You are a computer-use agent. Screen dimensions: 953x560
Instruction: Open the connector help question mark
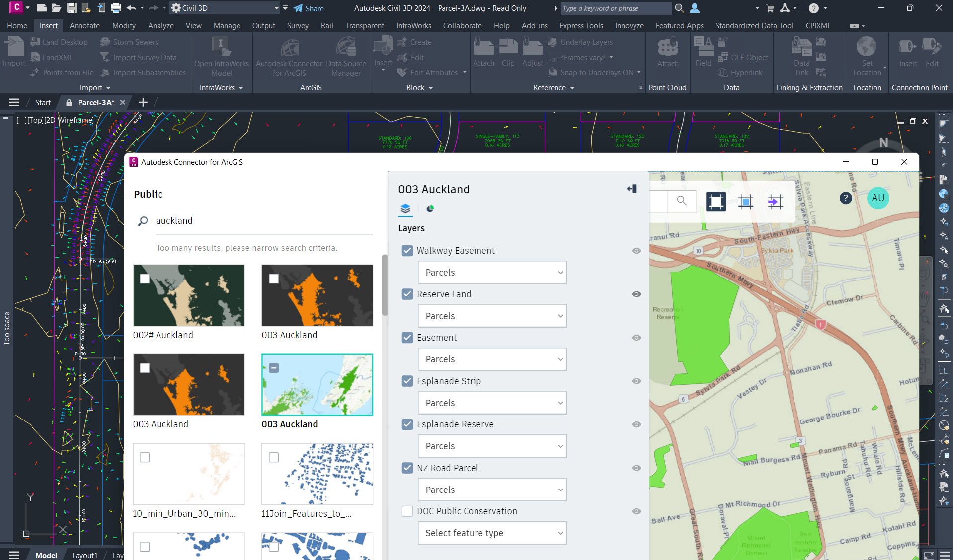tap(845, 198)
